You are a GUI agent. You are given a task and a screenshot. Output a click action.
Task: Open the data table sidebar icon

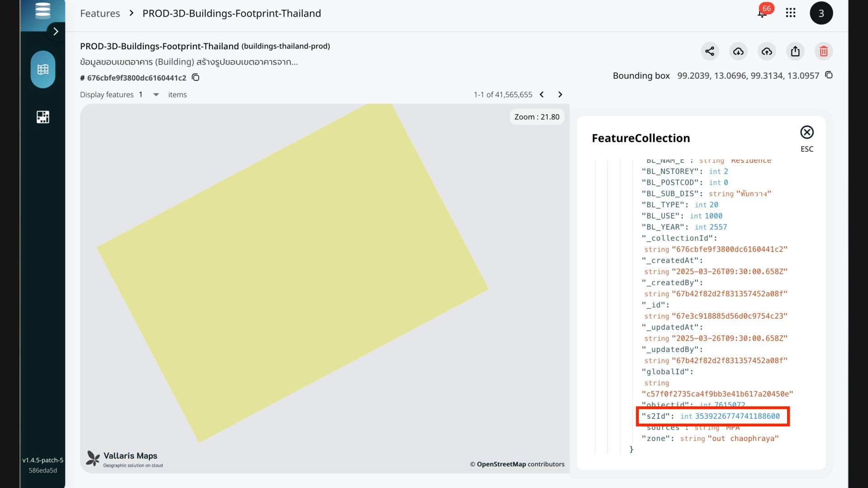click(43, 70)
